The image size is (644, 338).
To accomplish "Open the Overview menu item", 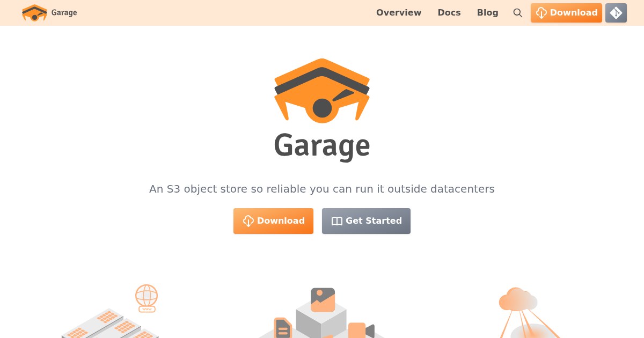I will (399, 13).
